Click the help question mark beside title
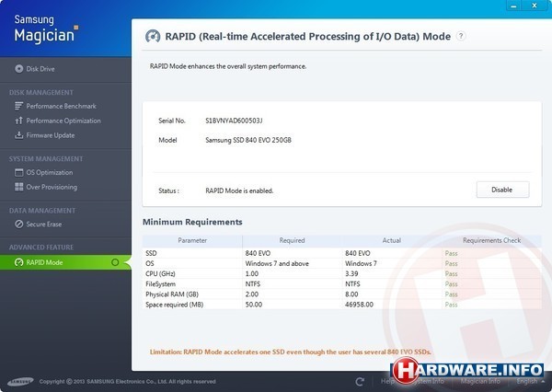The image size is (552, 392). [x=461, y=36]
